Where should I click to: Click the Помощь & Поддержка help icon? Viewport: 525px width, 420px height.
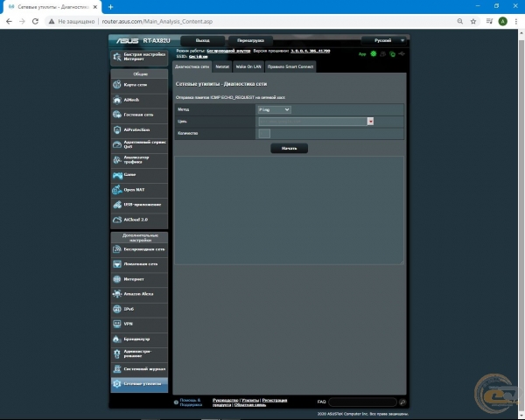176,402
